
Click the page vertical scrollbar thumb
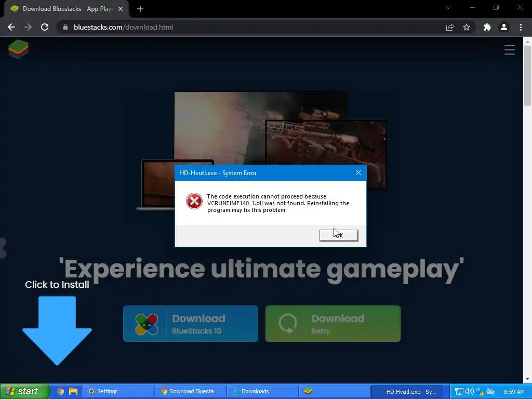(x=527, y=75)
